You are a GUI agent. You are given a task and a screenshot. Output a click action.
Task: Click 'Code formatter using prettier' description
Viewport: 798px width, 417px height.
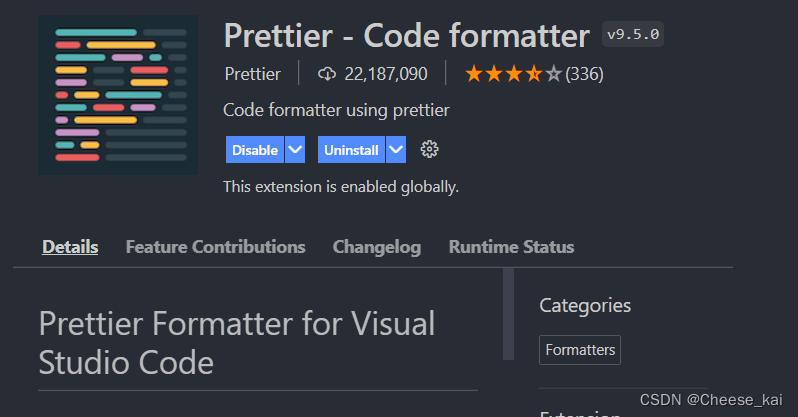336,110
